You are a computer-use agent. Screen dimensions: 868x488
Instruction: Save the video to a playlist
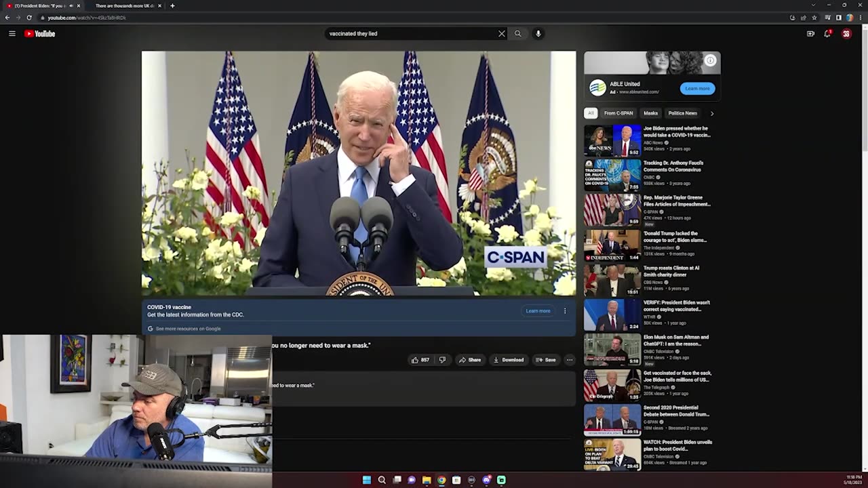tap(546, 360)
